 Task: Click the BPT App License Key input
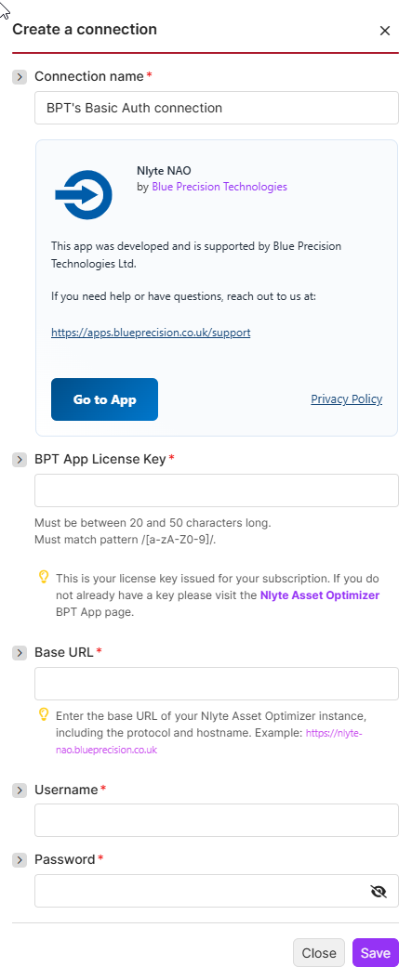point(217,490)
